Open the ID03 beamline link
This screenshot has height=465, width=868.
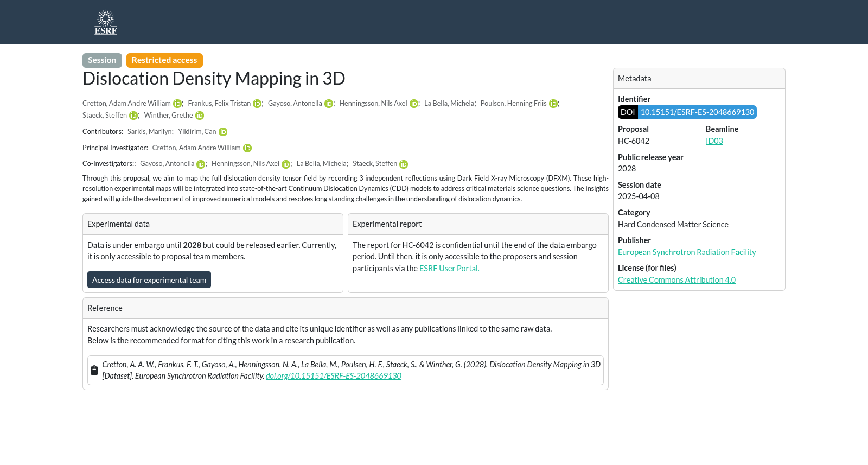point(714,141)
